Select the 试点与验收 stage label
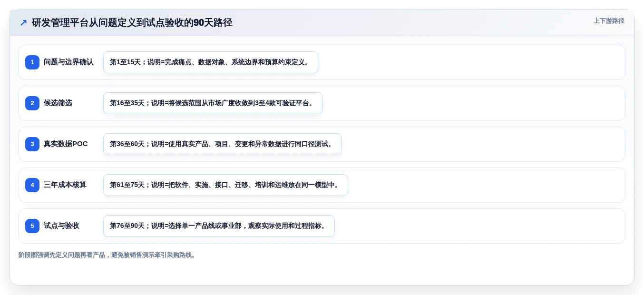644x295 pixels. point(61,226)
